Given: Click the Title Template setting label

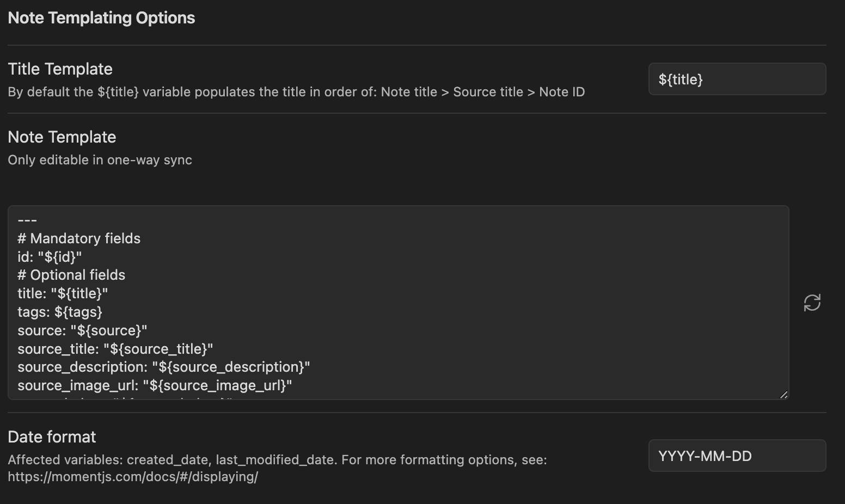Looking at the screenshot, I should [x=60, y=69].
